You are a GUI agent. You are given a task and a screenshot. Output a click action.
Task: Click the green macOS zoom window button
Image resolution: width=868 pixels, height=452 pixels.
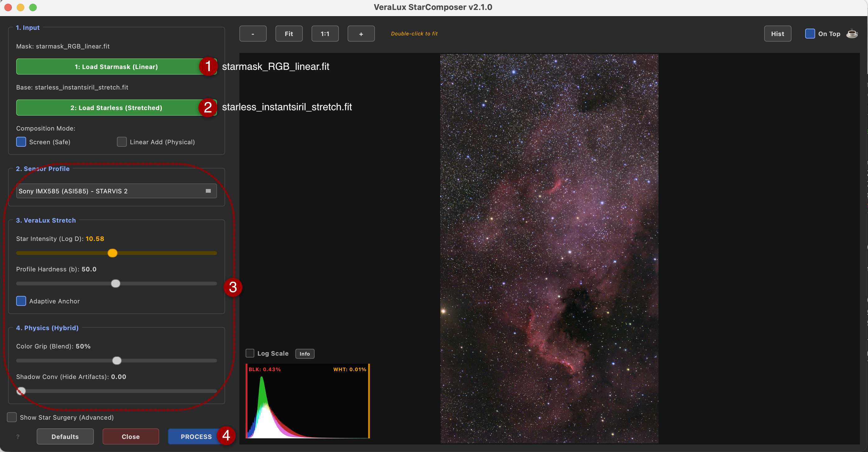coord(33,7)
